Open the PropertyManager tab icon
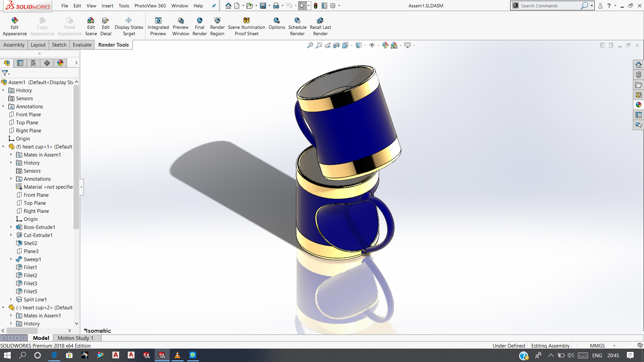 pyautogui.click(x=20, y=63)
